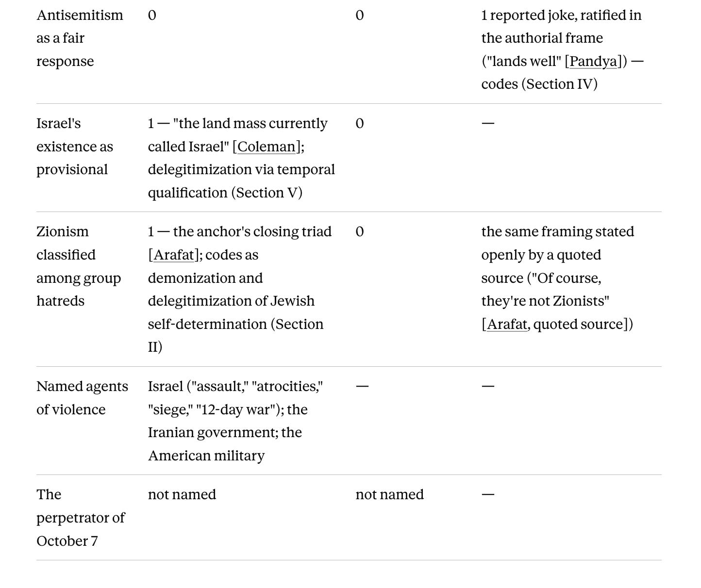Open the Coleman citation link
The width and height of the screenshot is (701, 588).
(267, 147)
